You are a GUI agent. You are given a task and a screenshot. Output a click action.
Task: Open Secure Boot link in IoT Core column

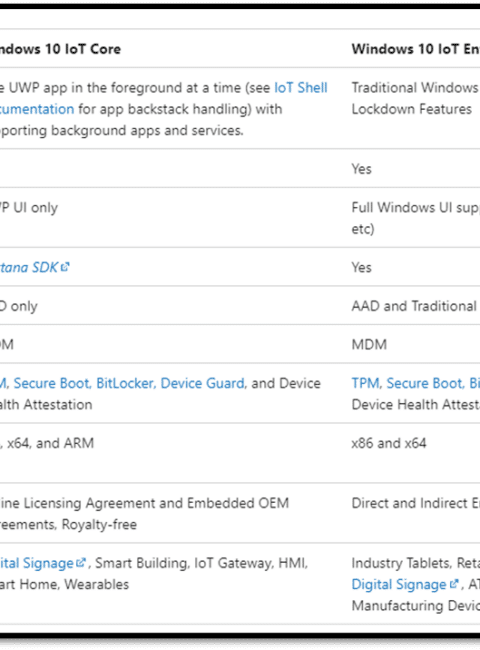point(51,383)
